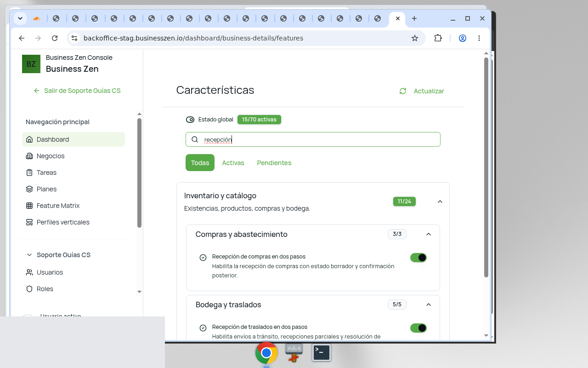Screen dimensions: 588x368
Task: Click the Perfiles verticales icon
Action: tap(29, 222)
